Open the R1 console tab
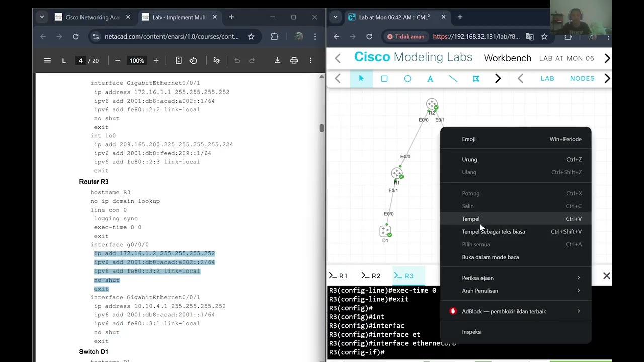The image size is (644, 362). click(x=338, y=276)
